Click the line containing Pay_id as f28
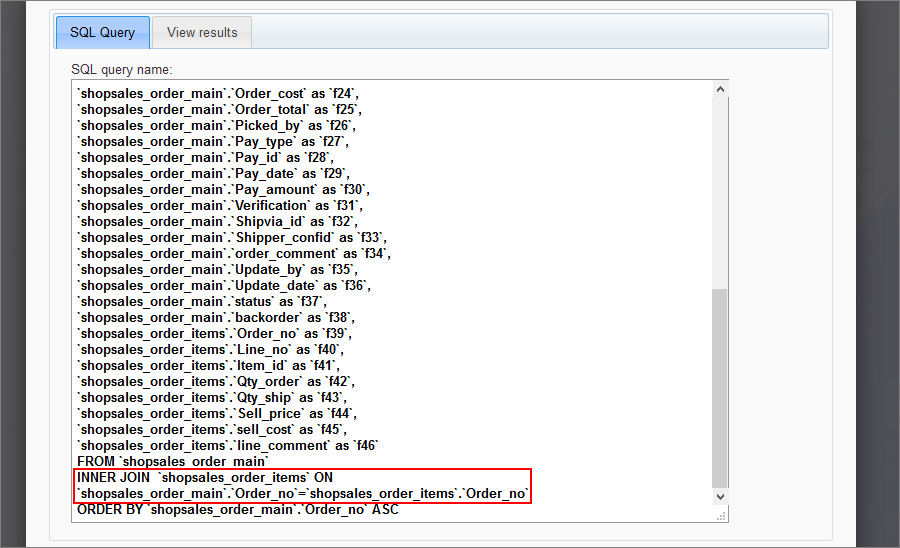This screenshot has width=900, height=548. [205, 158]
